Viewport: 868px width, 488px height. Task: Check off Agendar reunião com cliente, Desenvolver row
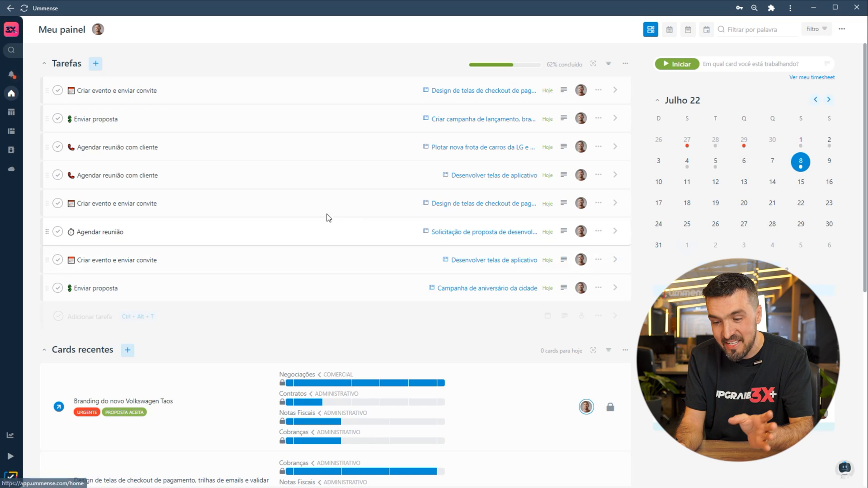(x=57, y=175)
